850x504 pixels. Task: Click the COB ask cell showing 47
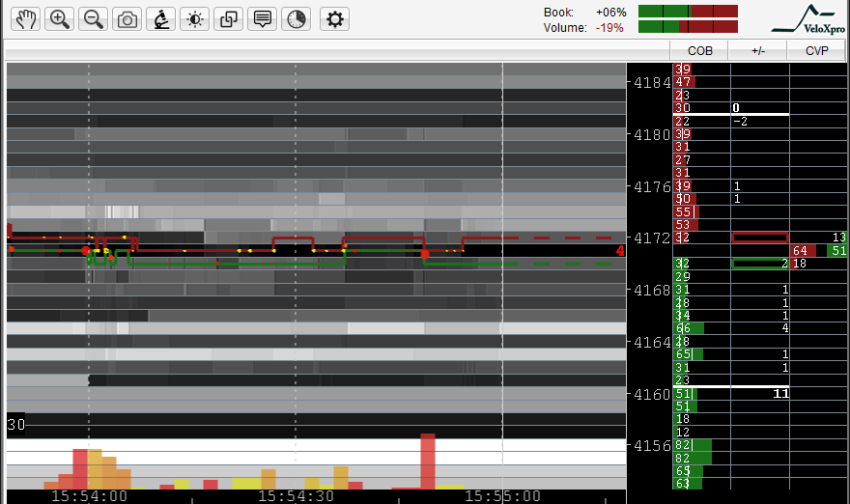[x=701, y=82]
